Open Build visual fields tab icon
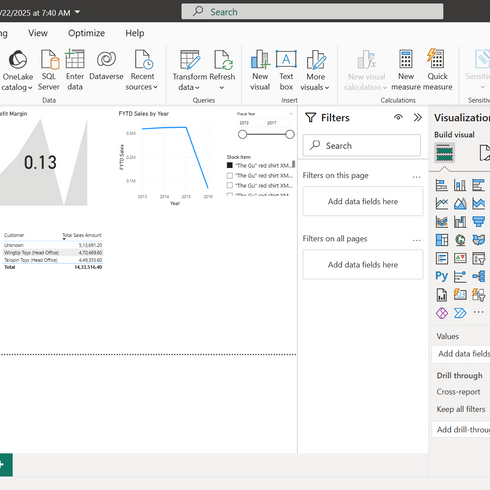This screenshot has width=490, height=490. (444, 153)
